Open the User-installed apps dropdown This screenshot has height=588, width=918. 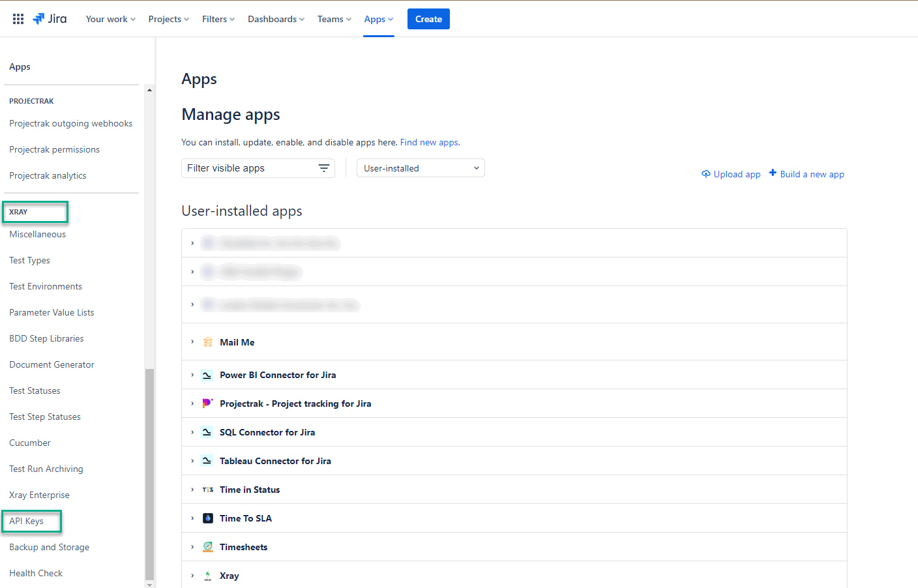pyautogui.click(x=421, y=168)
